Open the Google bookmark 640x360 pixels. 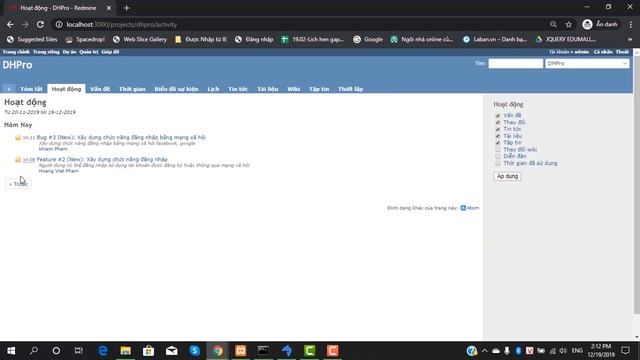click(368, 39)
